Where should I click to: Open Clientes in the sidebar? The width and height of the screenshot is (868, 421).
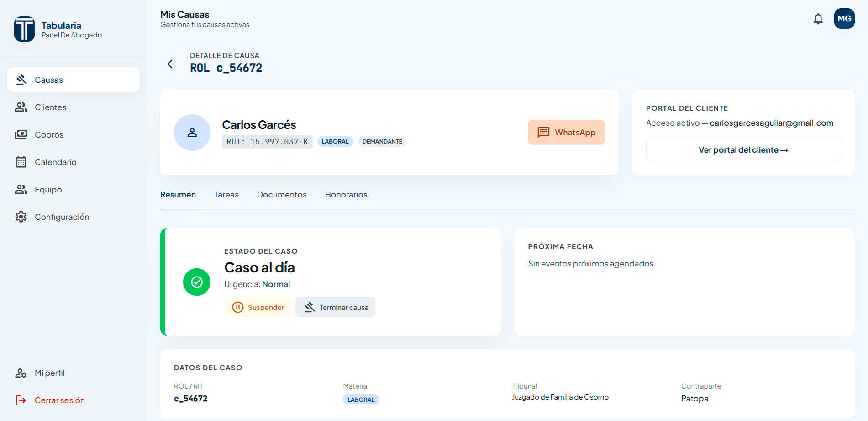74,107
